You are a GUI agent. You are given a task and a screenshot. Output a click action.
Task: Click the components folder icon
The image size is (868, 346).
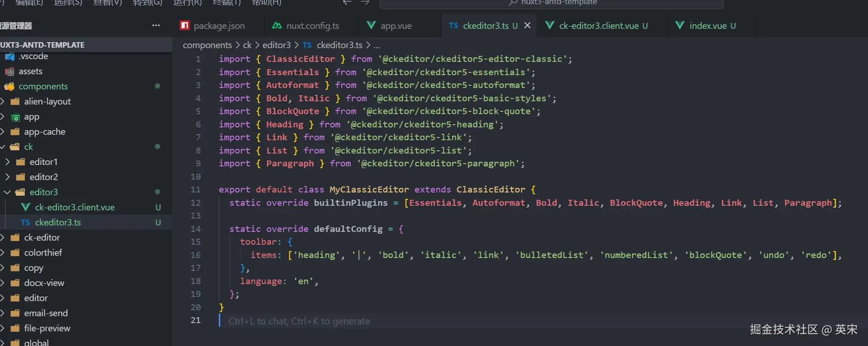9,86
